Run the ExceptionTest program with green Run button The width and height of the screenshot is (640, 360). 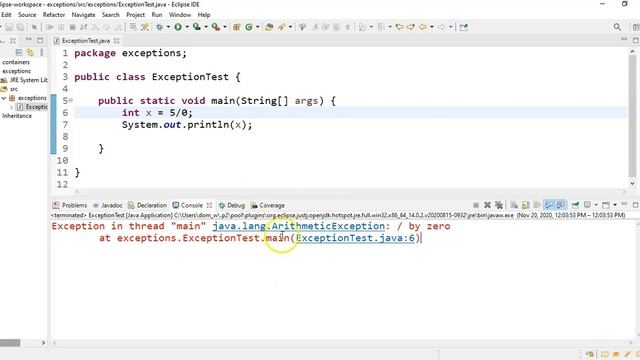pyautogui.click(x=178, y=27)
